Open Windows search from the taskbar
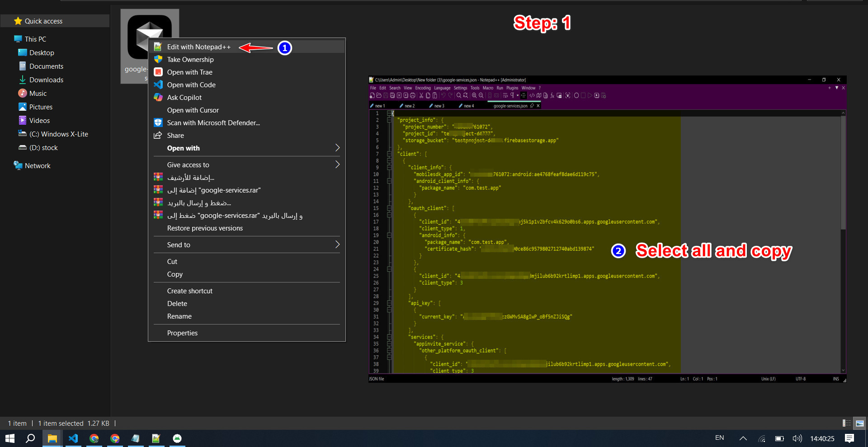 [x=30, y=438]
